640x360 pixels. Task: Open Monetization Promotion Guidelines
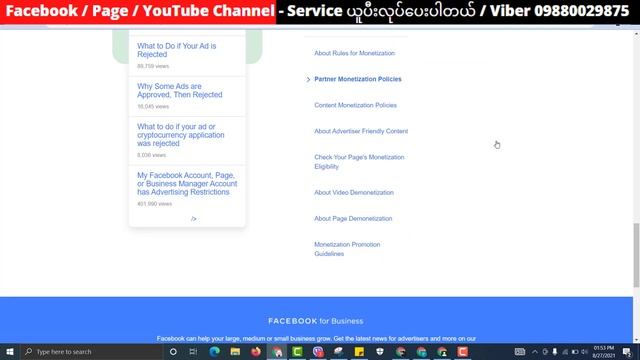coord(347,249)
